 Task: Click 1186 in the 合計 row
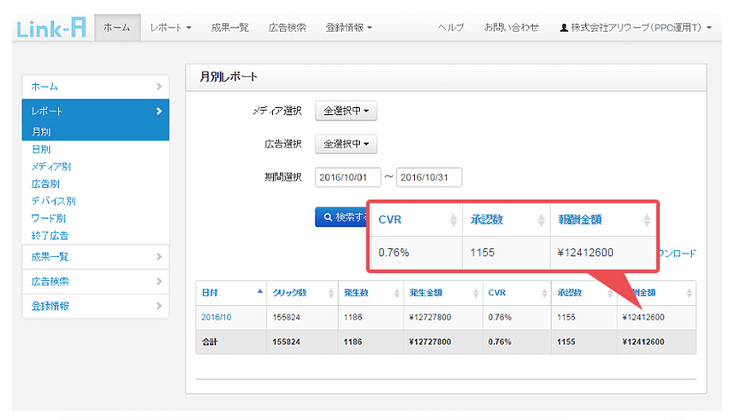(x=352, y=342)
